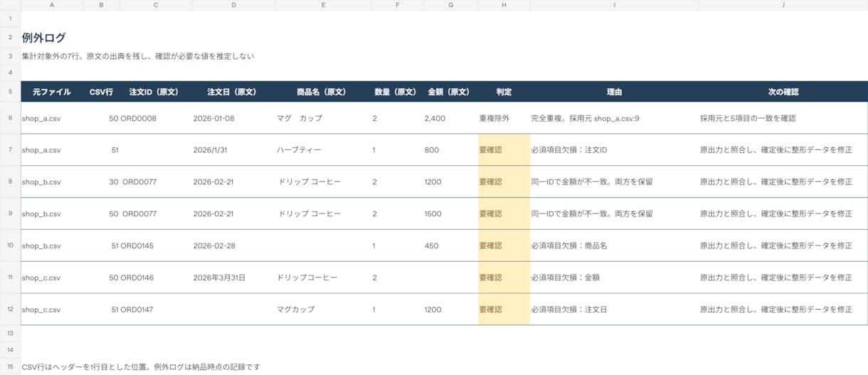Viewport: 868px width, 375px height.
Task: Select column J header
Action: tap(783, 5)
